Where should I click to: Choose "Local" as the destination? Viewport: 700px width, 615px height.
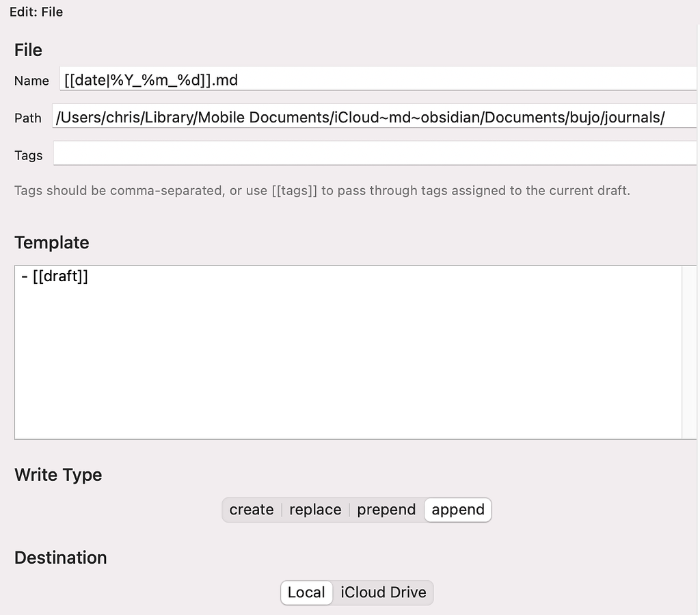click(x=306, y=592)
